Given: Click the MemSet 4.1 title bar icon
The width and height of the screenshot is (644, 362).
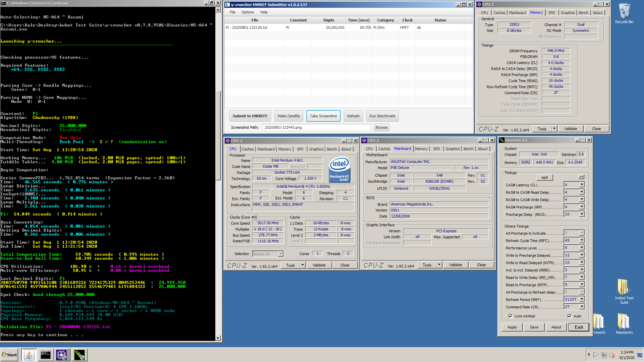Looking at the screenshot, I should click(502, 140).
